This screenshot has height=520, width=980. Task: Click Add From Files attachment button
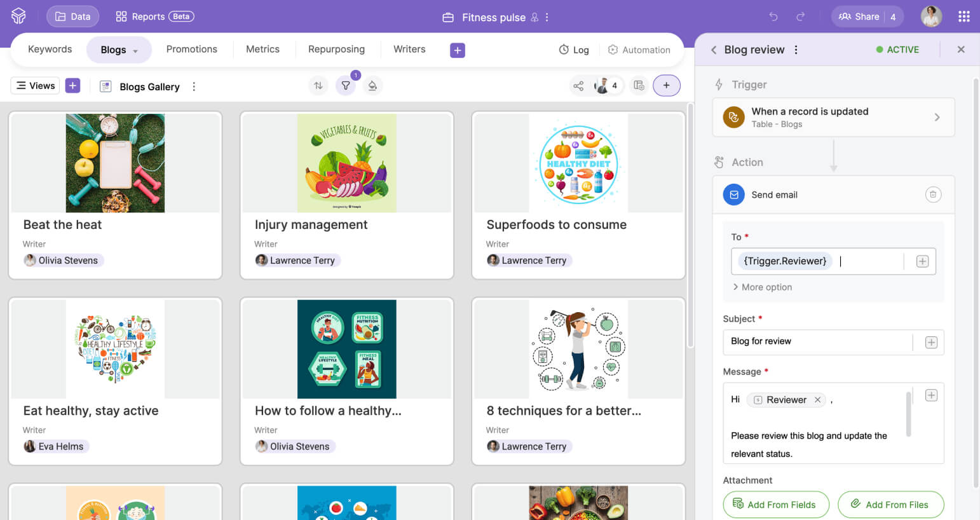click(891, 505)
